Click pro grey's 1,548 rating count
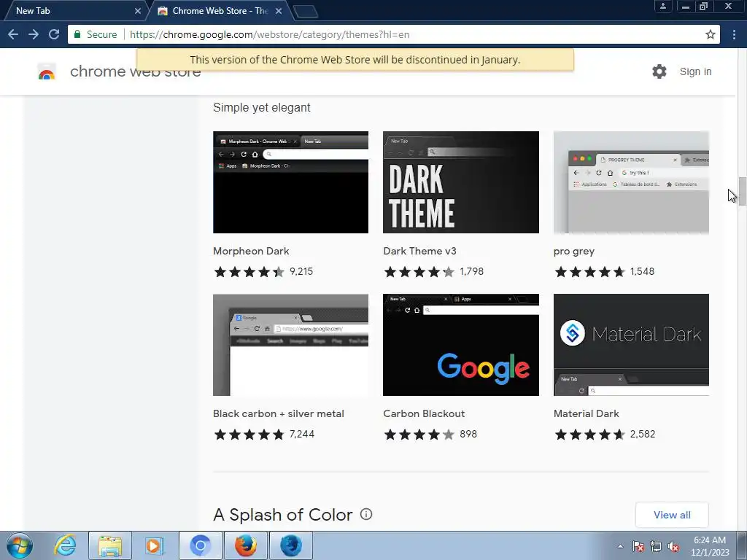 pyautogui.click(x=642, y=271)
